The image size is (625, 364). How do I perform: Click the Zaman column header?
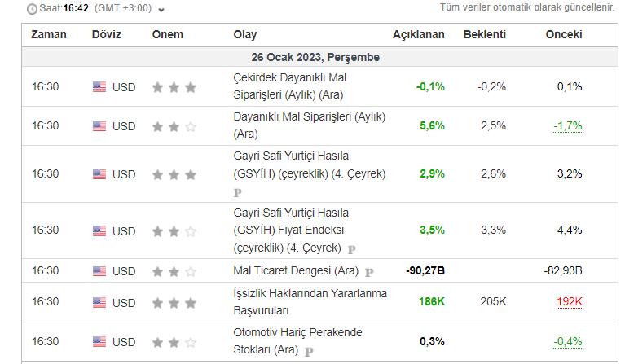49,35
